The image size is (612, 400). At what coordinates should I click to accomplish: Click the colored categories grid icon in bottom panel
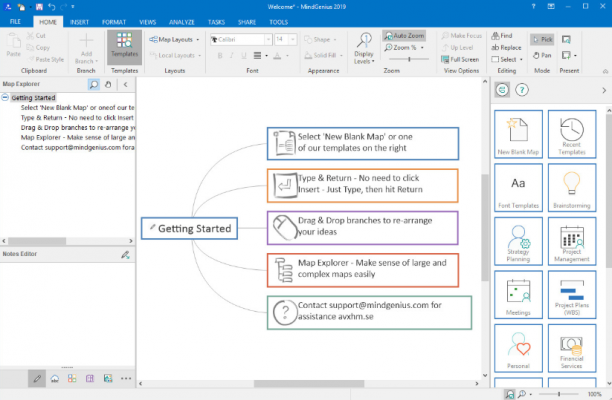(72, 379)
